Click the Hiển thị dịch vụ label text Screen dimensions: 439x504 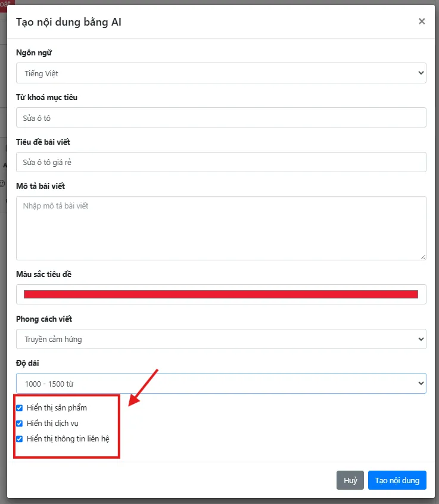(x=52, y=424)
